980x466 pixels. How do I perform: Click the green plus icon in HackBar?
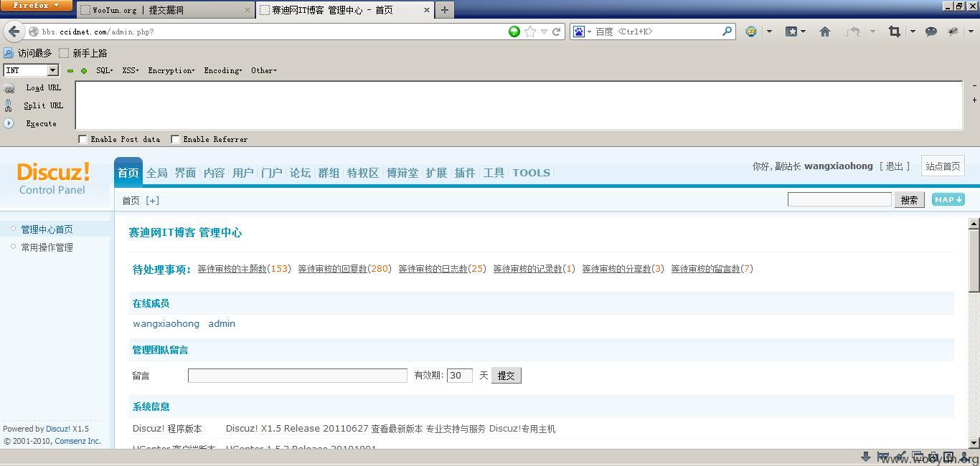point(84,71)
